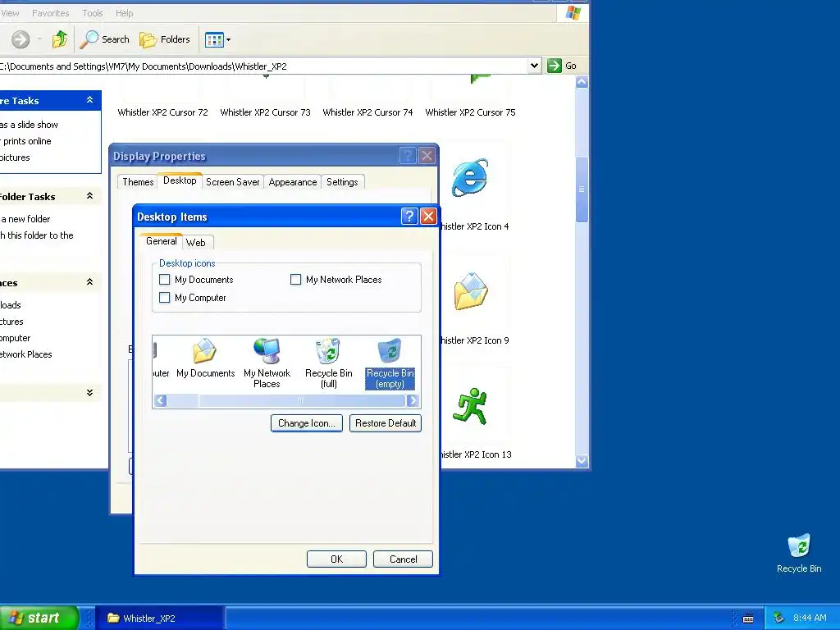Click the address bar path field
Screen dimensions: 840x630
tap(262, 66)
